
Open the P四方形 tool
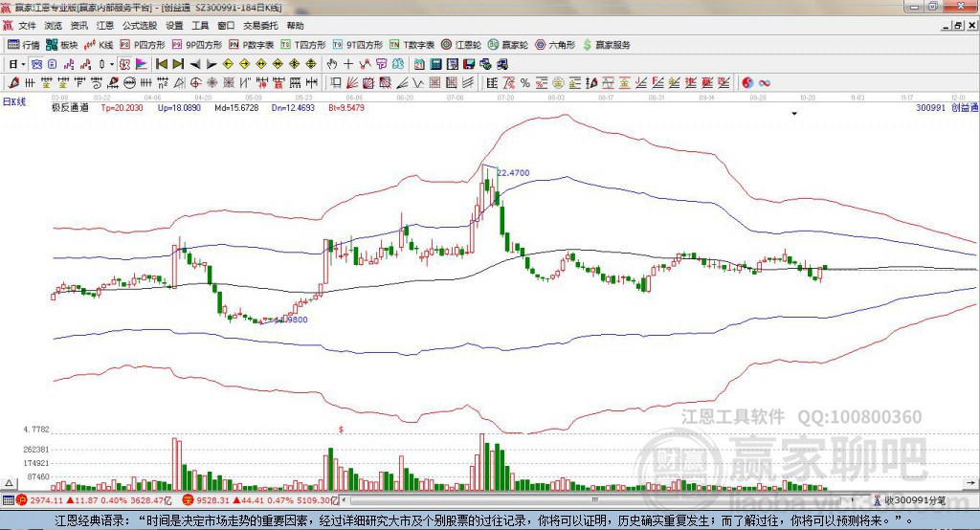(143, 45)
